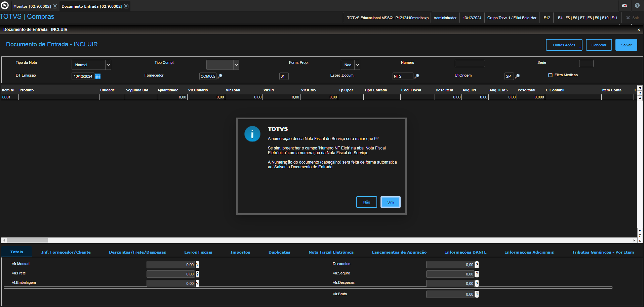This screenshot has height=307, width=644.
Task: Open the Informações DANFE tab
Action: [x=466, y=252]
